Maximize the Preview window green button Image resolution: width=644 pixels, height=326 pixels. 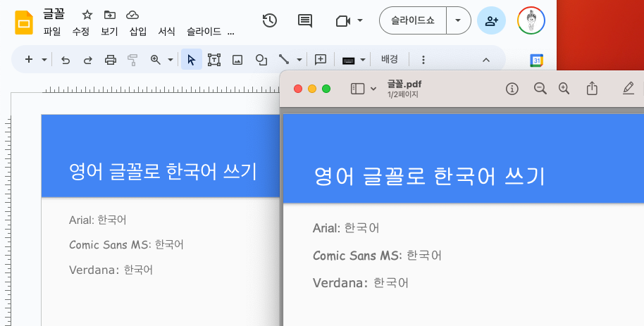326,89
